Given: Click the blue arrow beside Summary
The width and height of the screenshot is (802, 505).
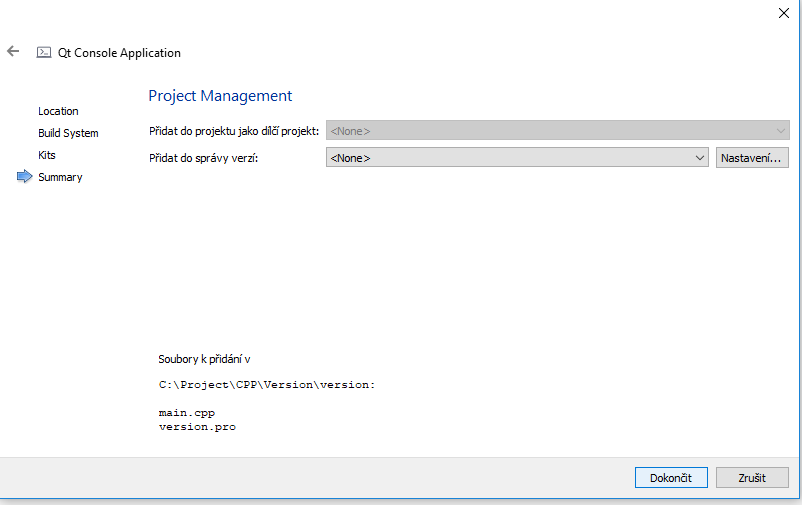Looking at the screenshot, I should click(25, 177).
